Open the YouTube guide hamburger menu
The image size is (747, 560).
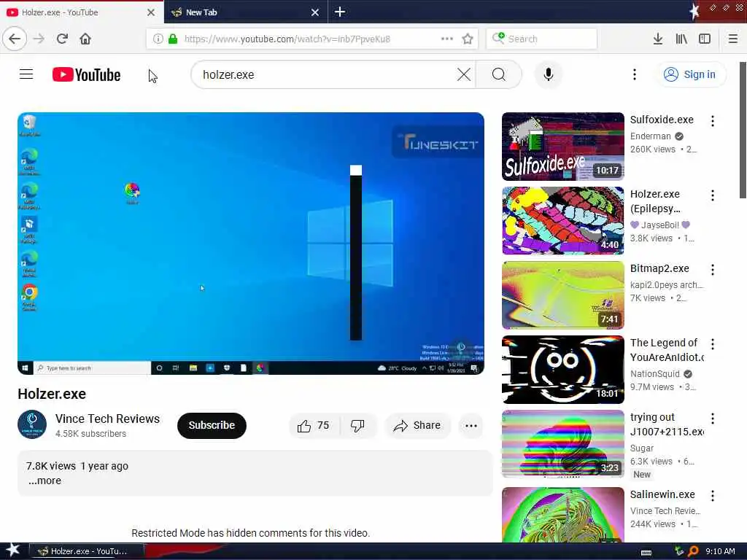point(26,74)
